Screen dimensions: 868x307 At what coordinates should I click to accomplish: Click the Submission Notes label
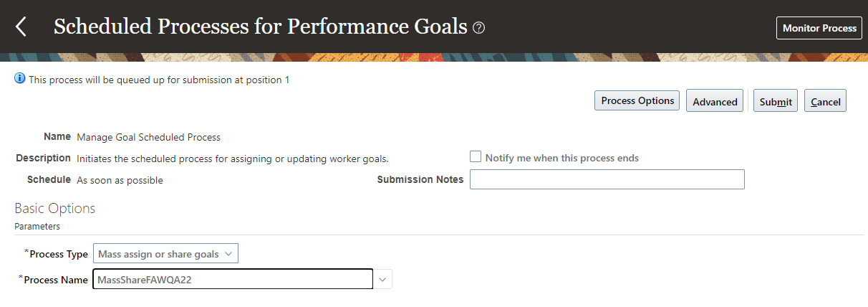420,179
